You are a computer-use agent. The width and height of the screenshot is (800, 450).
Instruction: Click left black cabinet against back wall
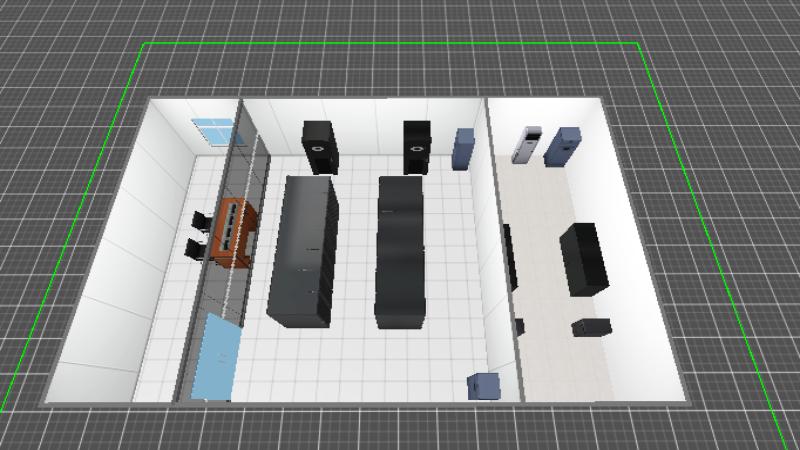(x=319, y=146)
